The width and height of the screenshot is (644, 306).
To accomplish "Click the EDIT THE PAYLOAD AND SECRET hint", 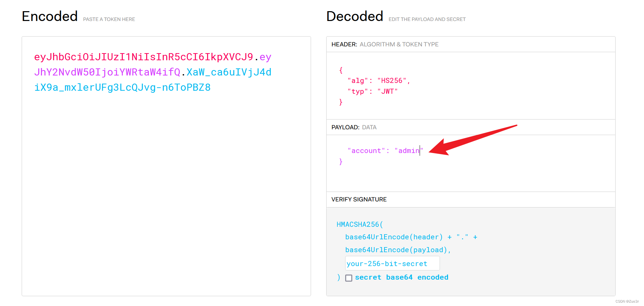I will coord(427,19).
